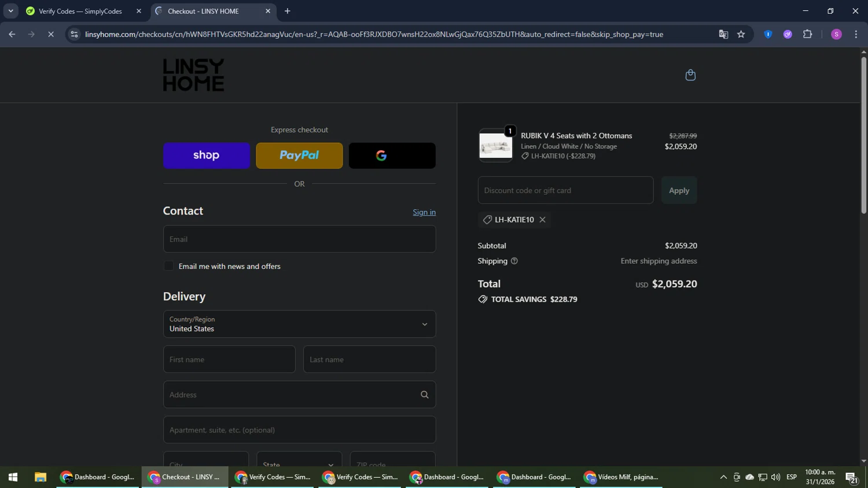Show hidden system tray icons
This screenshot has width=868, height=488.
point(723,478)
